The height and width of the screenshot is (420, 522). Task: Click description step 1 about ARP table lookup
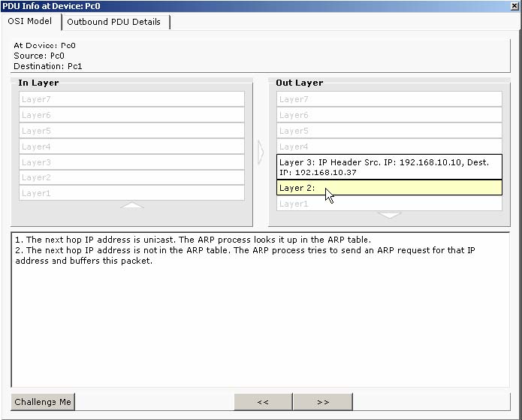(193, 240)
